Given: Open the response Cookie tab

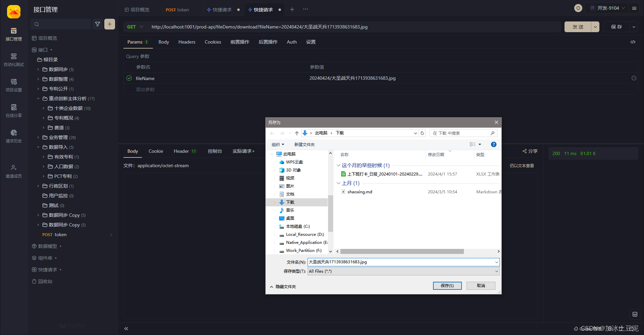Looking at the screenshot, I should (x=156, y=151).
